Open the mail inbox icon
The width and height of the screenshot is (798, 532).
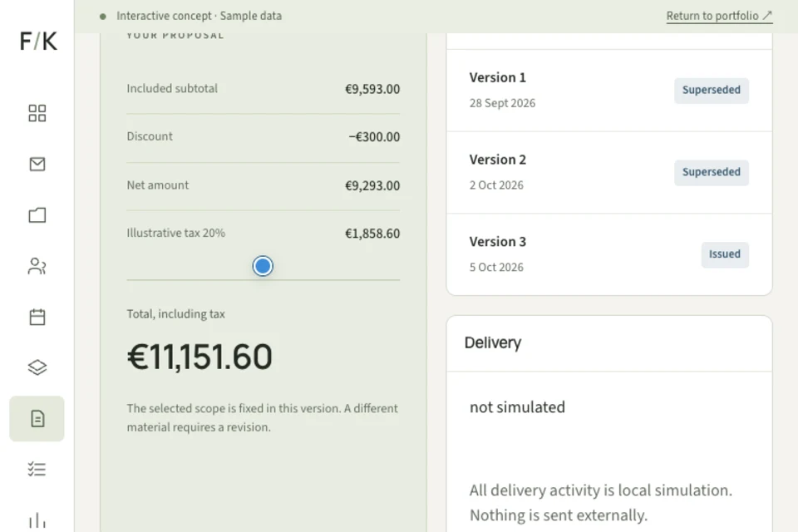pyautogui.click(x=37, y=164)
